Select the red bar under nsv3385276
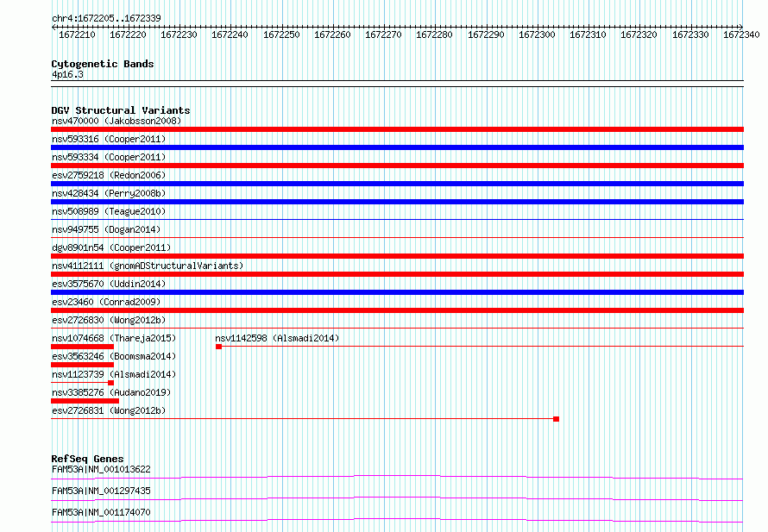The width and height of the screenshot is (768, 532). coord(85,401)
